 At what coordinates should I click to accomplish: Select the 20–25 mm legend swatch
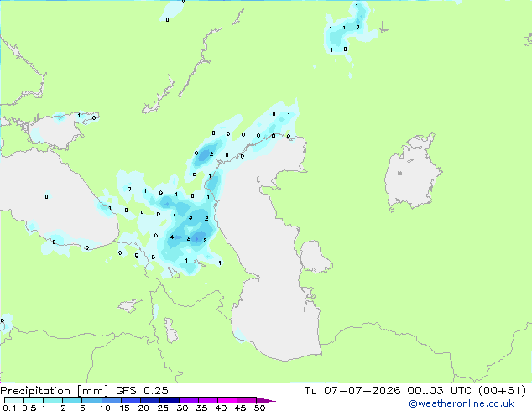coord(149,400)
